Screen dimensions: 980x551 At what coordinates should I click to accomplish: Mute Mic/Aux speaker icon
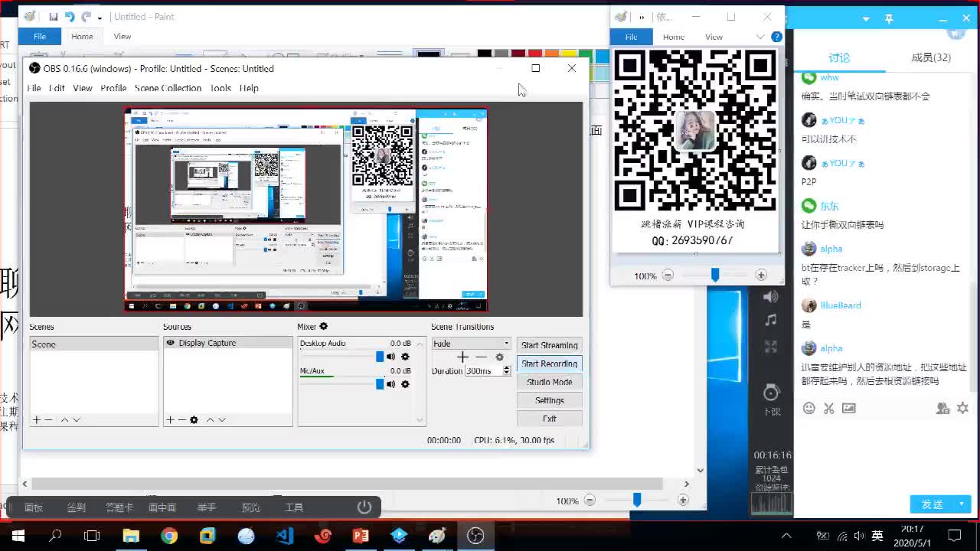(x=391, y=384)
